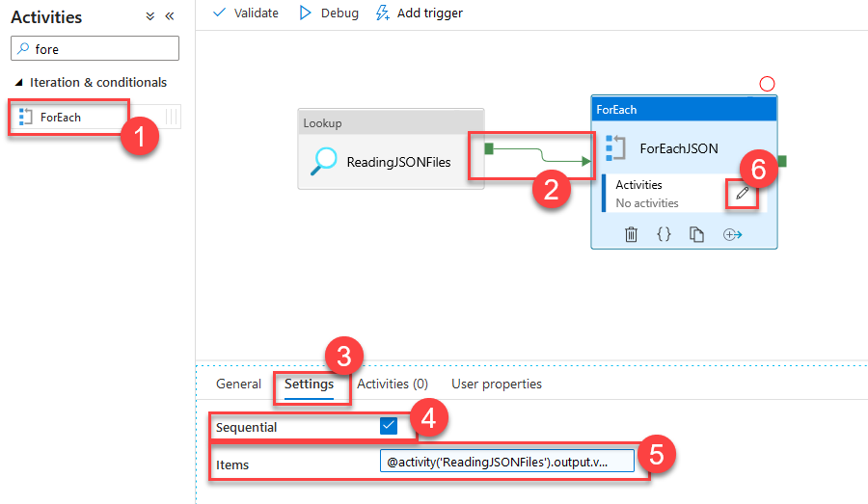The height and width of the screenshot is (504, 868).
Task: Collapse the Activities pane with left chevrons
Action: 170,16
